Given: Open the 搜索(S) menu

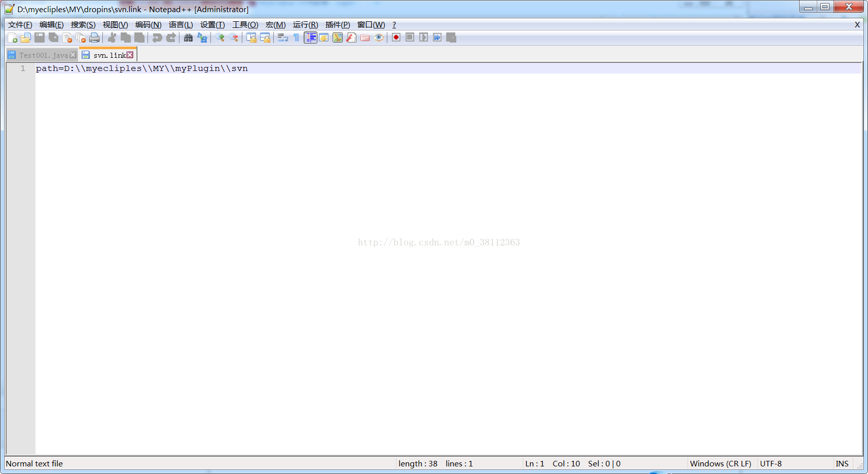Looking at the screenshot, I should tap(83, 25).
